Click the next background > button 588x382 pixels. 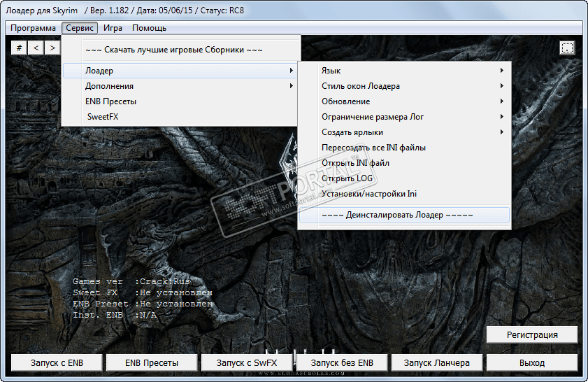[x=52, y=48]
